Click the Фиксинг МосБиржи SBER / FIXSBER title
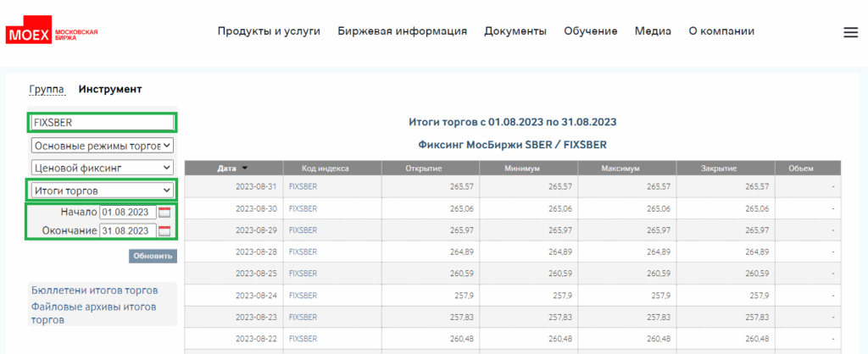 pos(513,145)
